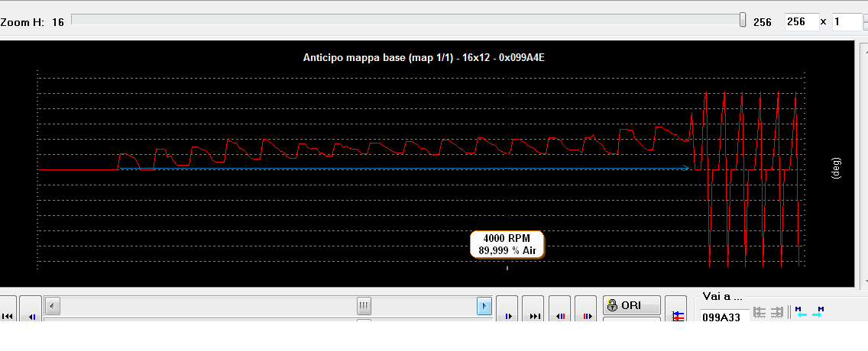
Task: Click the horizontal scrollbar left arrow
Action: coord(52,305)
